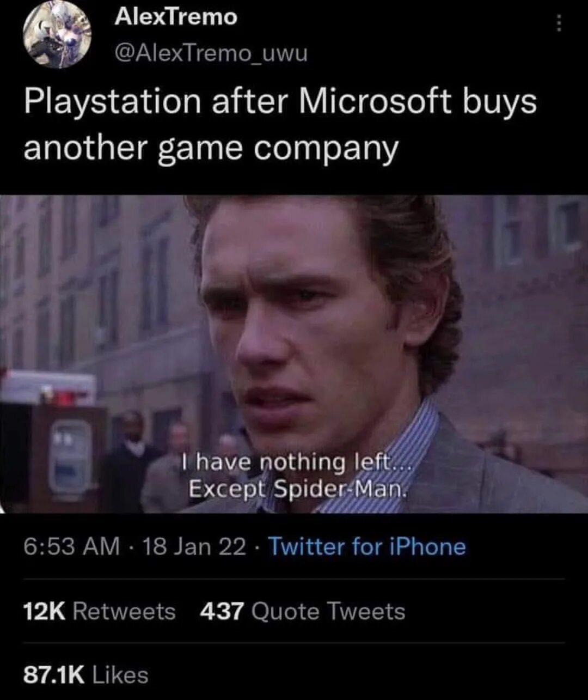
Task: Tap the ambulance in the meme background
Action: pos(49,388)
